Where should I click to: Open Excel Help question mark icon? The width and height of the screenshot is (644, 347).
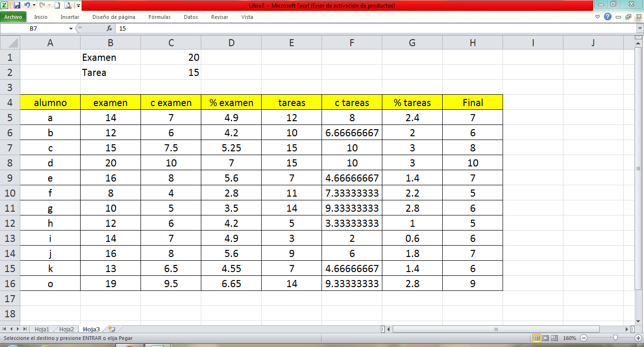[608, 17]
